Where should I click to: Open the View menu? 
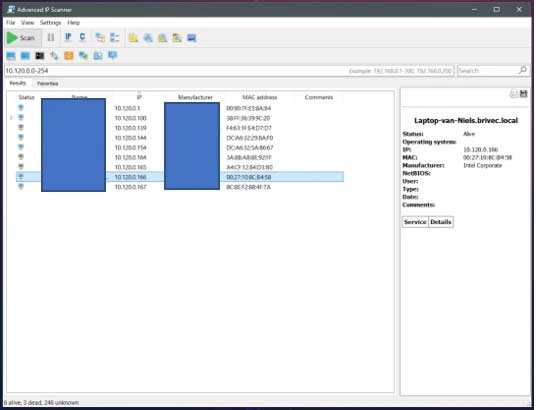28,23
